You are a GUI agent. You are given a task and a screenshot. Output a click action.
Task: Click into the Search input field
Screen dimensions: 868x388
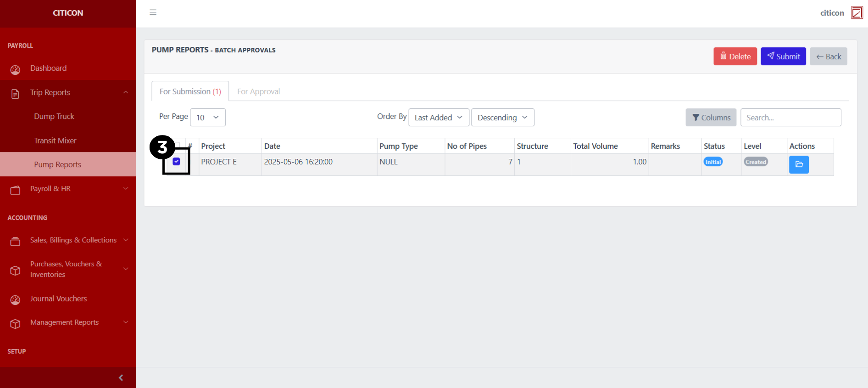tap(790, 118)
